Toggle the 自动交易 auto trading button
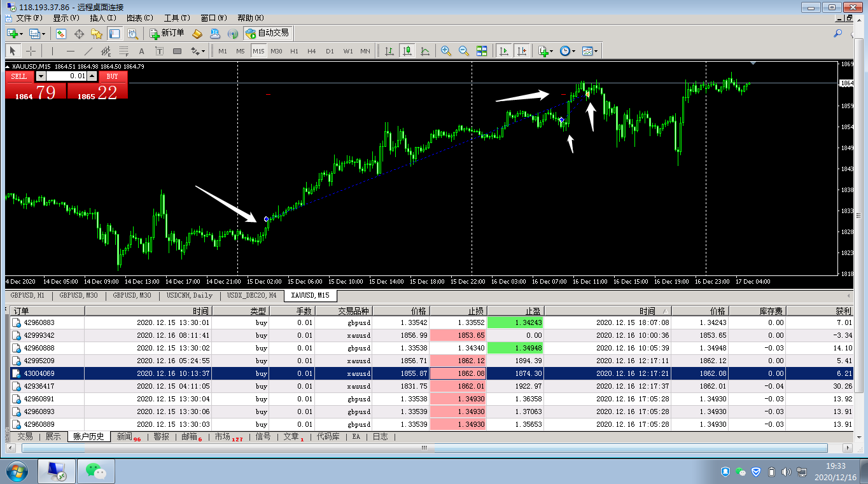The image size is (868, 484). [x=267, y=33]
